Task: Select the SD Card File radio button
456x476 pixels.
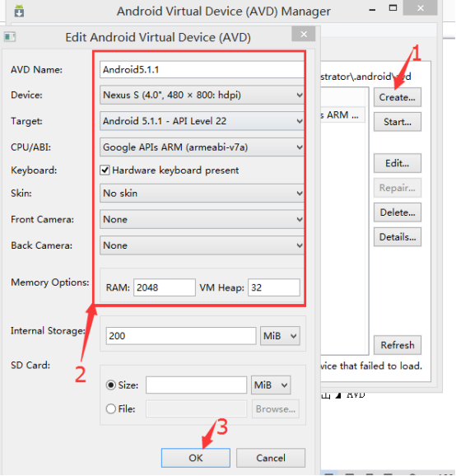Action: 111,409
